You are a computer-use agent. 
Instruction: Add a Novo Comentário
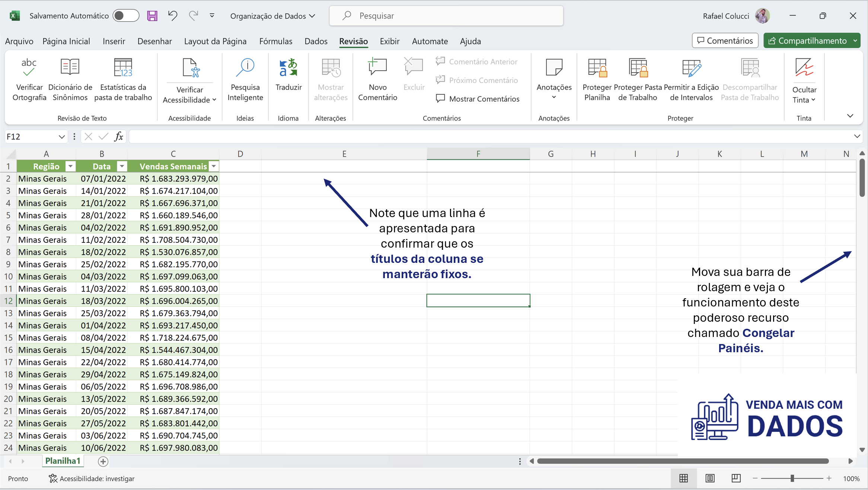(x=377, y=79)
